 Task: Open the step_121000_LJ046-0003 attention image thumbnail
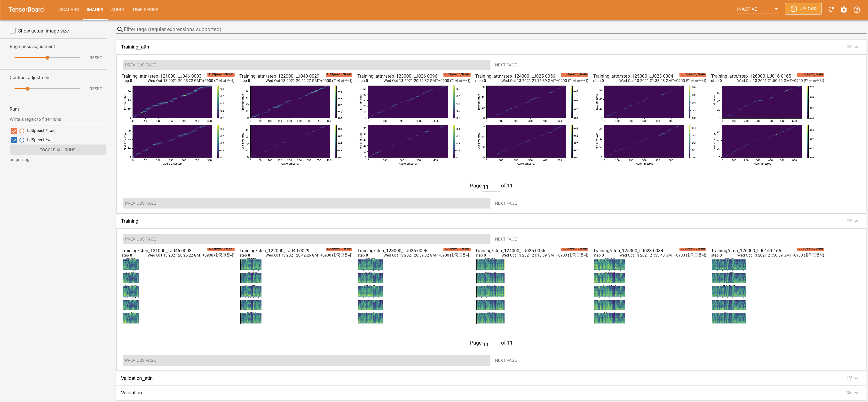click(172, 125)
